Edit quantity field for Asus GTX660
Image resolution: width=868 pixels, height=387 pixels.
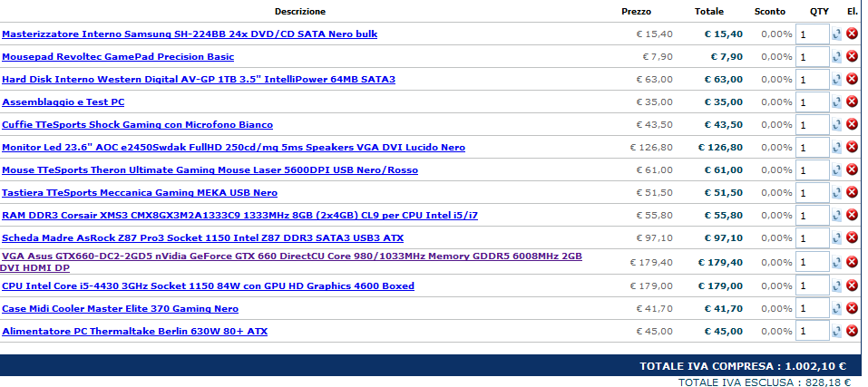[x=813, y=262]
